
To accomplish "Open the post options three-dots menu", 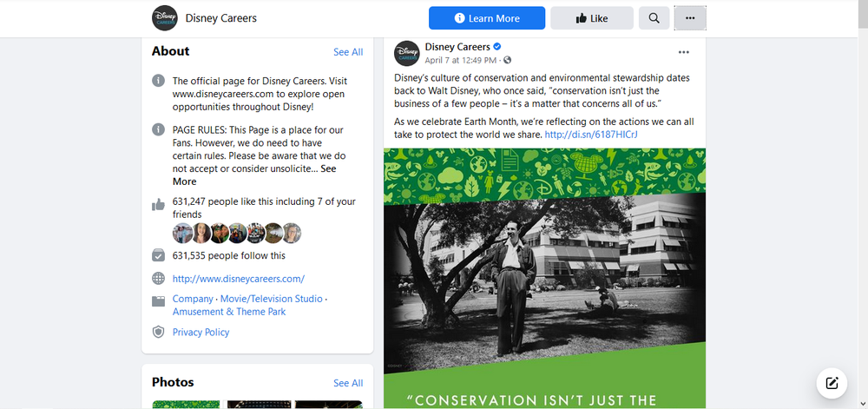I will [x=684, y=53].
